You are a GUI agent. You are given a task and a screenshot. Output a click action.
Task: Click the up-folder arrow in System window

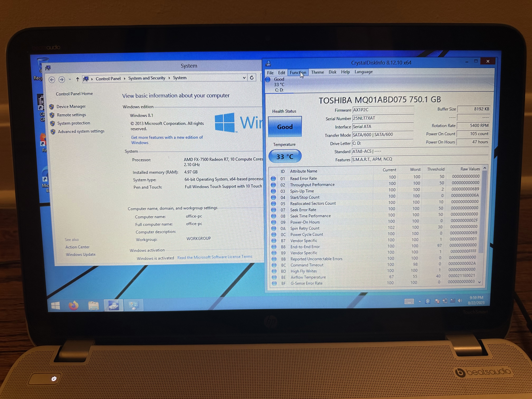77,79
